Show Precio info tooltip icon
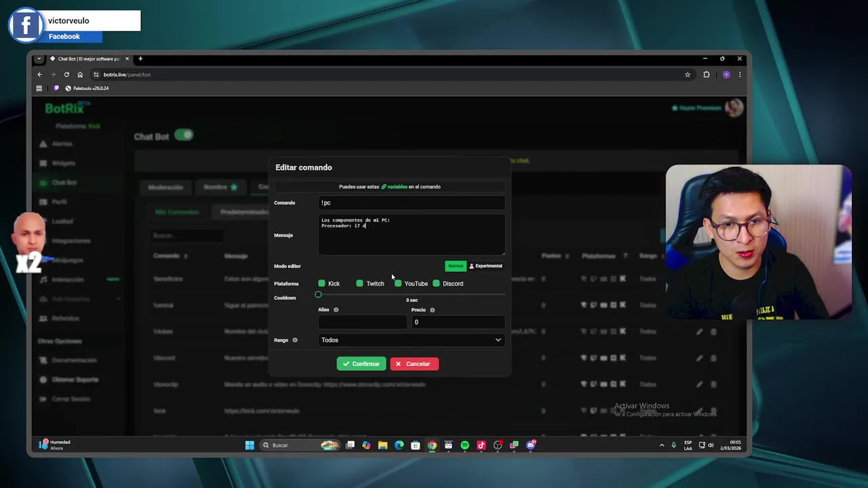868x488 pixels. [432, 310]
